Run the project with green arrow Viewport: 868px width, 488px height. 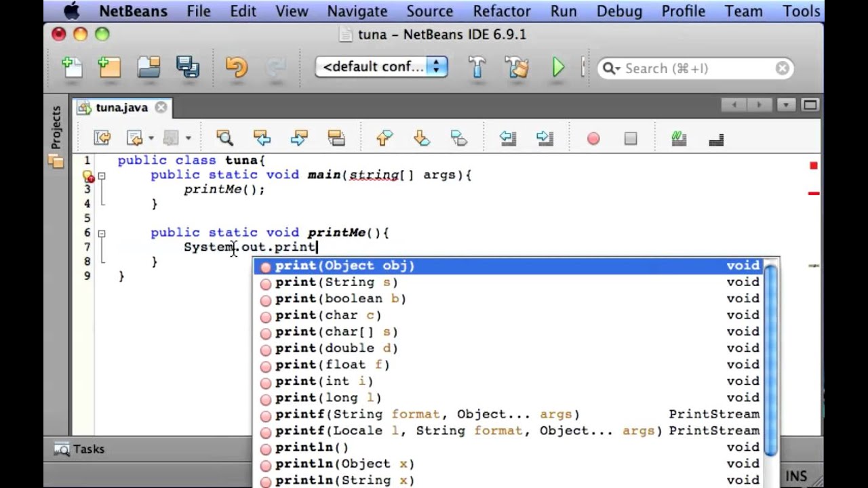point(558,67)
